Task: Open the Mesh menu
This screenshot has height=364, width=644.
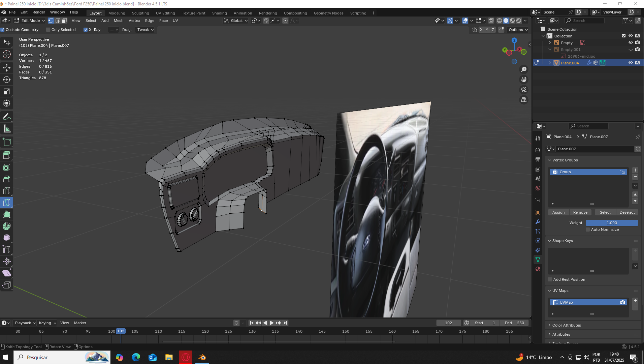Action: (x=119, y=21)
